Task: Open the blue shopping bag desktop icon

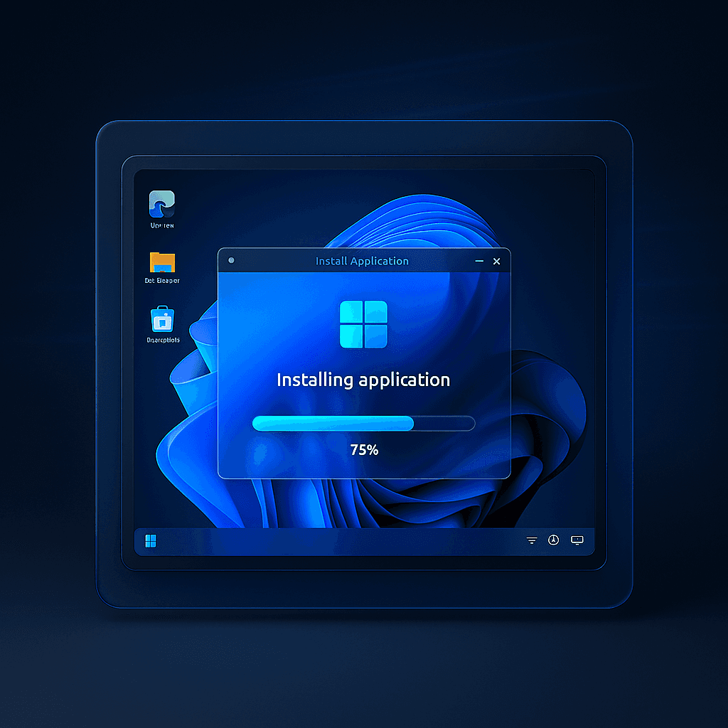Action: (x=163, y=319)
